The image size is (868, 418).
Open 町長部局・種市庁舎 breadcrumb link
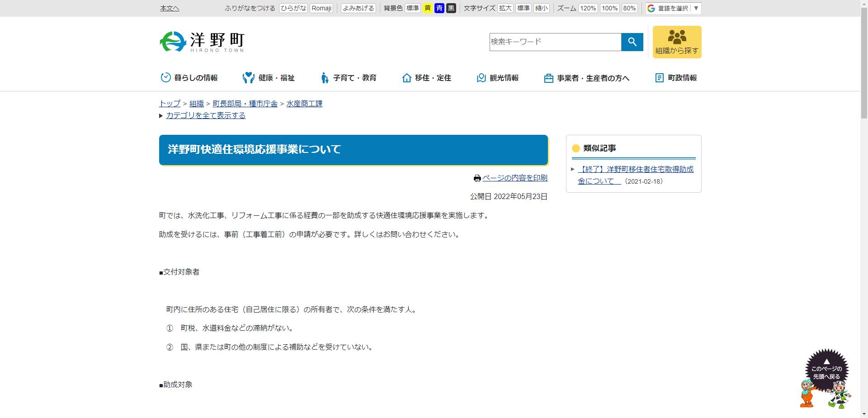click(245, 104)
